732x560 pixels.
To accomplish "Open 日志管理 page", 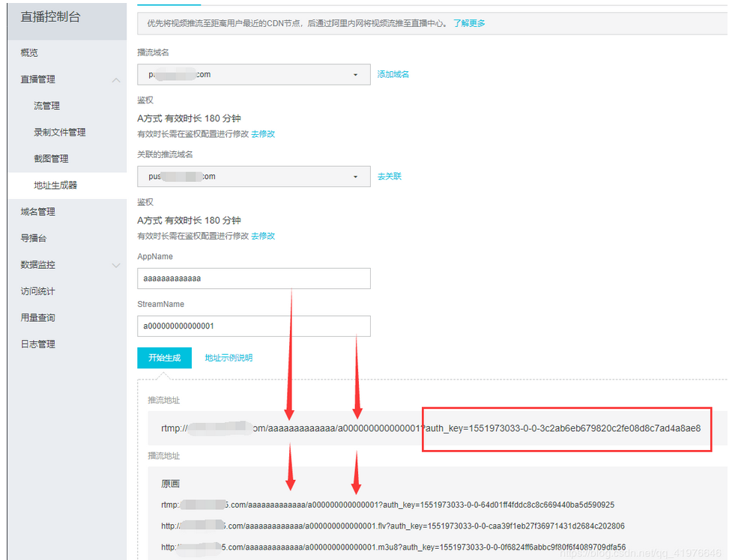I will coord(37,344).
